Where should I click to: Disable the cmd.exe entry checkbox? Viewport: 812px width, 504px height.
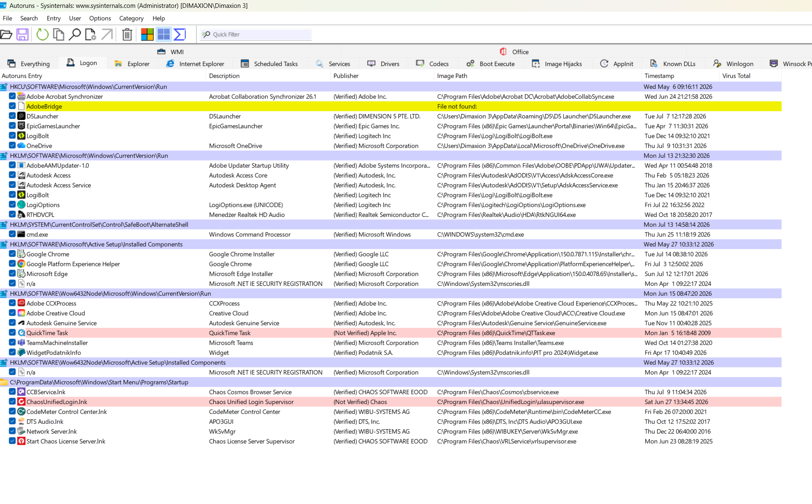click(12, 234)
